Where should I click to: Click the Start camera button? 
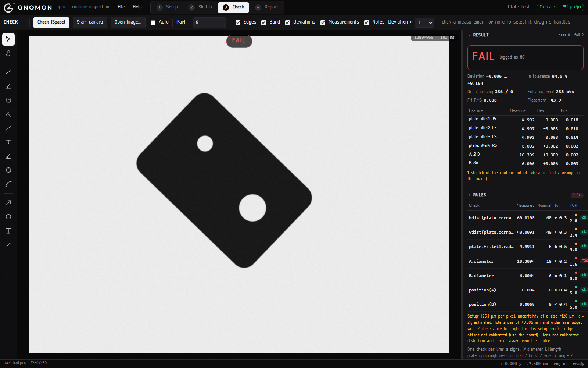90,22
